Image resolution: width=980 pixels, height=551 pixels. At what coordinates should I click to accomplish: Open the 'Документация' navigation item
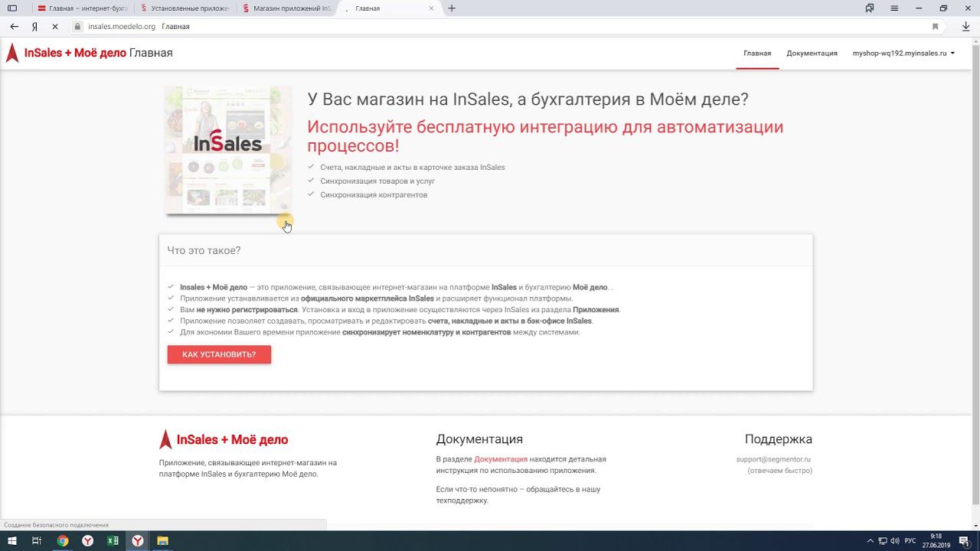point(812,54)
